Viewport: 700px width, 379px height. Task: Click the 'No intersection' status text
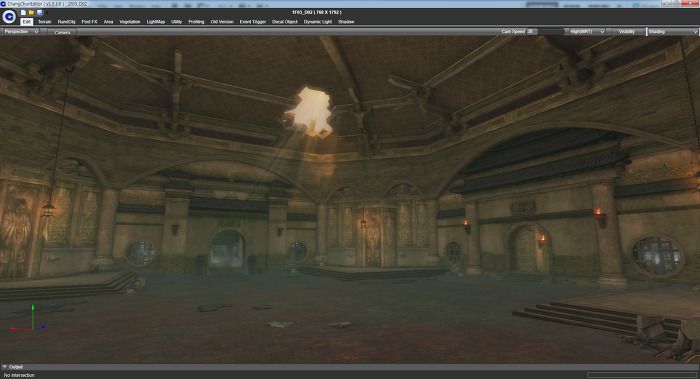pos(19,375)
